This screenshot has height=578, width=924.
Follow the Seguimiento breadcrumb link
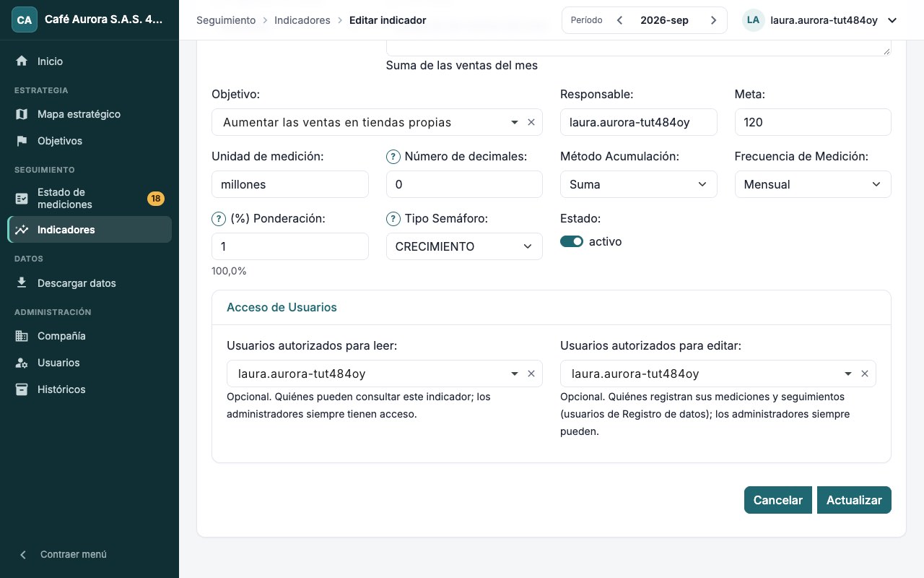click(226, 20)
